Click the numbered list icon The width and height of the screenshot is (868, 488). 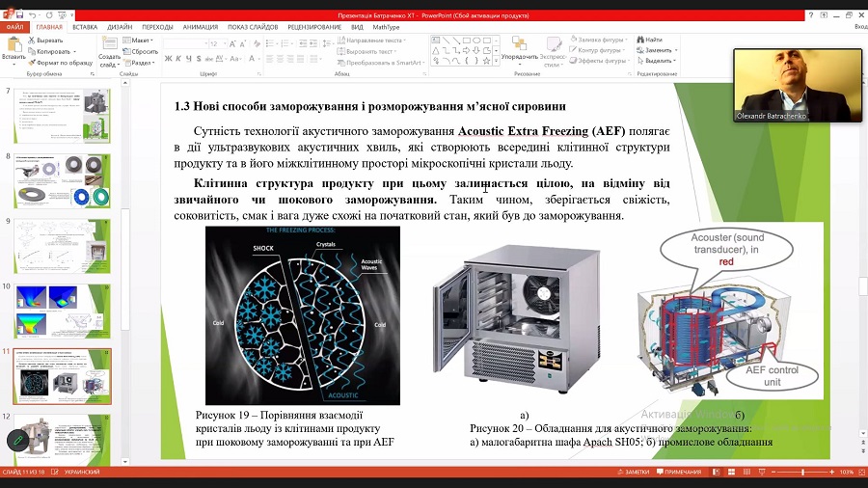tap(285, 43)
